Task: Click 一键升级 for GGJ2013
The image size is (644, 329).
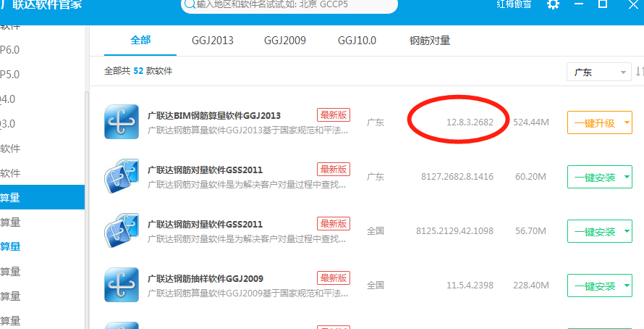Action: (x=594, y=122)
